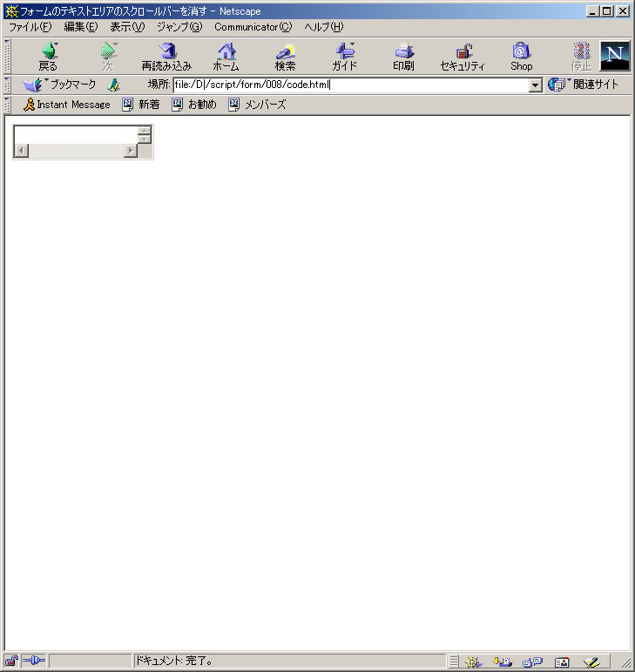
Task: Toggle the component bar handle icon
Action: click(x=454, y=662)
